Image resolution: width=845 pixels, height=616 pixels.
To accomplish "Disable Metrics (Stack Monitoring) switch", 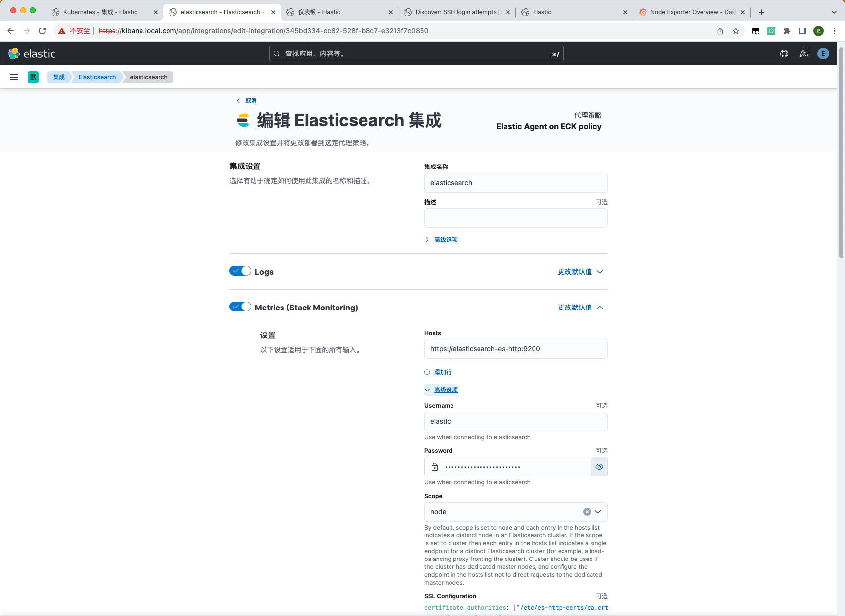I will (240, 307).
